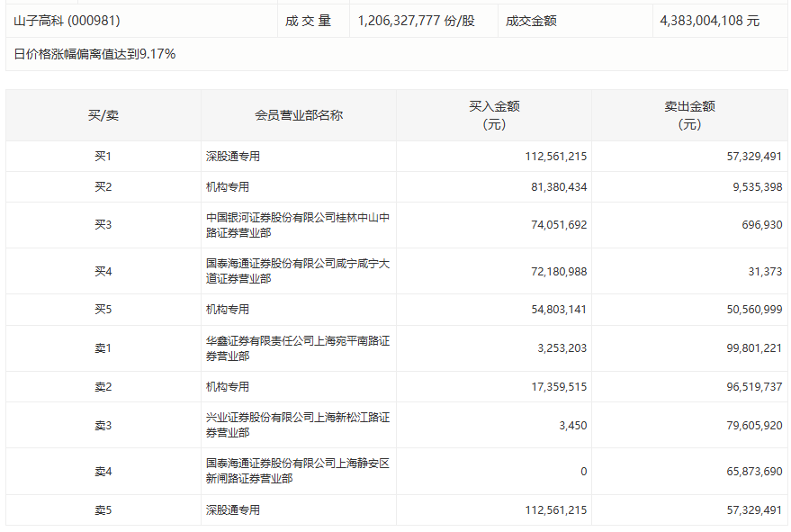791x532 pixels.
Task: Click 国泰海通证券上海静安区新闸路证券营业部 name
Action: [298, 471]
